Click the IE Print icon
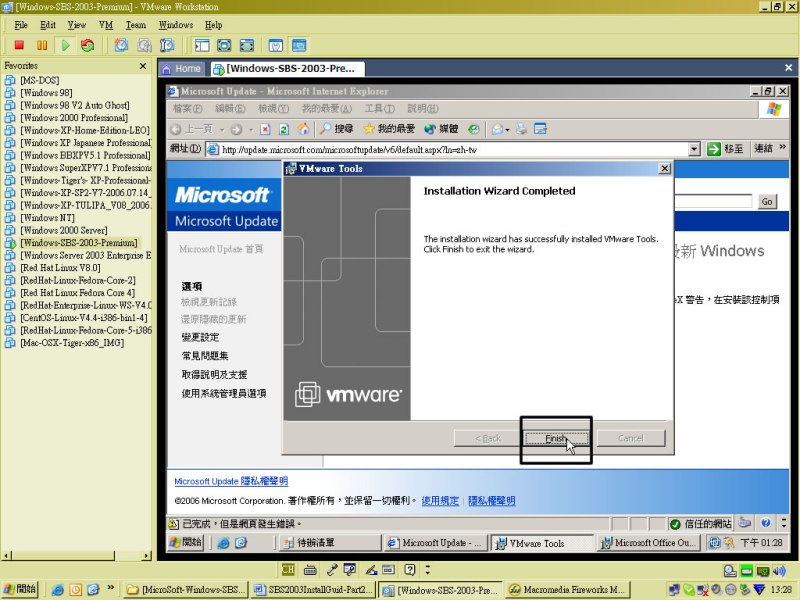The image size is (800, 600). pyautogui.click(x=521, y=129)
